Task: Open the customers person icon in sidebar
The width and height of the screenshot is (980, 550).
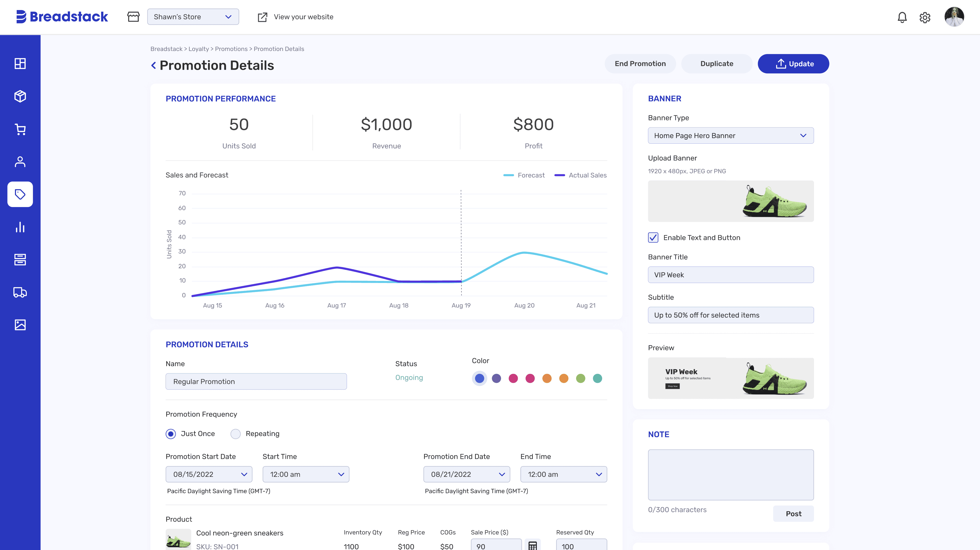Action: 20,162
